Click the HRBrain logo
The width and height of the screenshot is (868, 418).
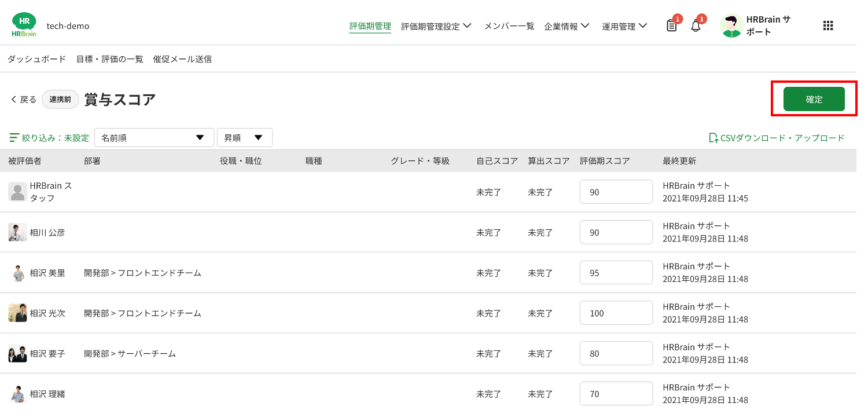click(x=24, y=25)
